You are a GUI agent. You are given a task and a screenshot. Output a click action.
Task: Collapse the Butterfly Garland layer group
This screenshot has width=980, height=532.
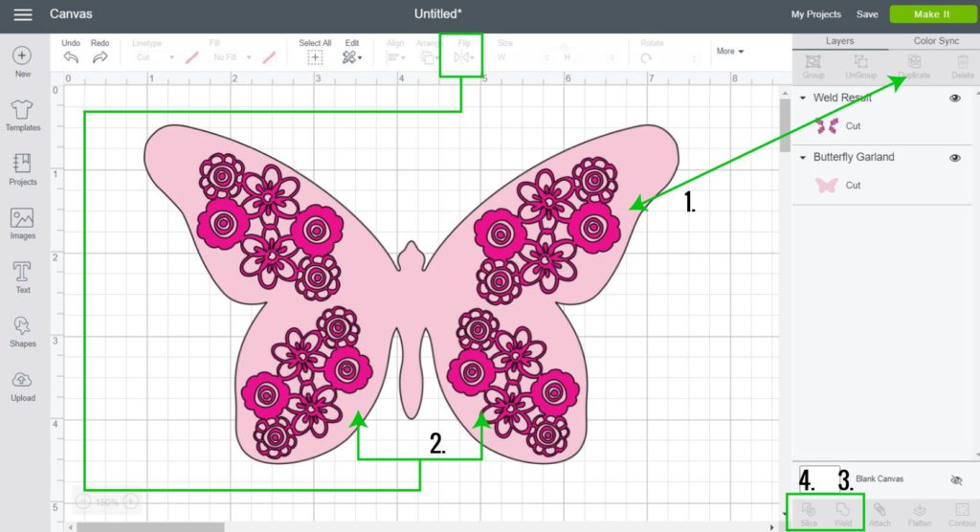pyautogui.click(x=803, y=158)
